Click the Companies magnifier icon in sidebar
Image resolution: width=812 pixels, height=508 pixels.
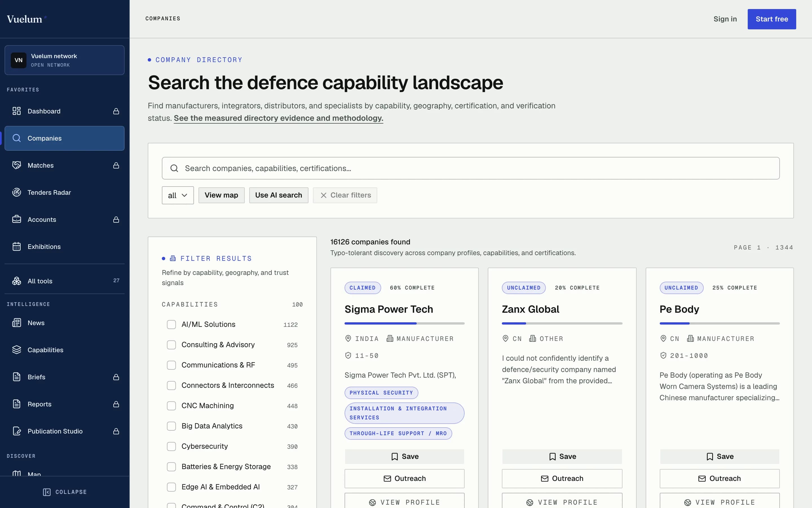(16, 138)
